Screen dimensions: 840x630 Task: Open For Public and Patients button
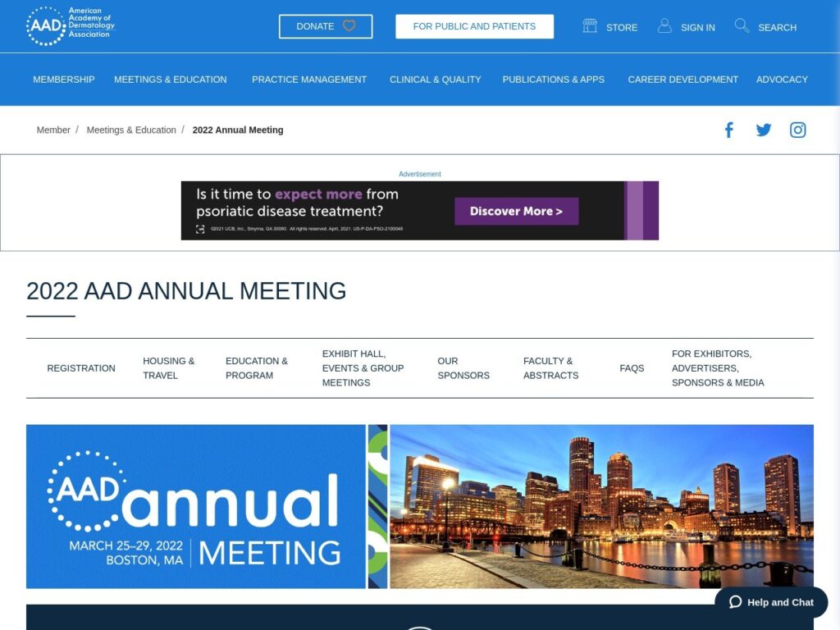[475, 26]
